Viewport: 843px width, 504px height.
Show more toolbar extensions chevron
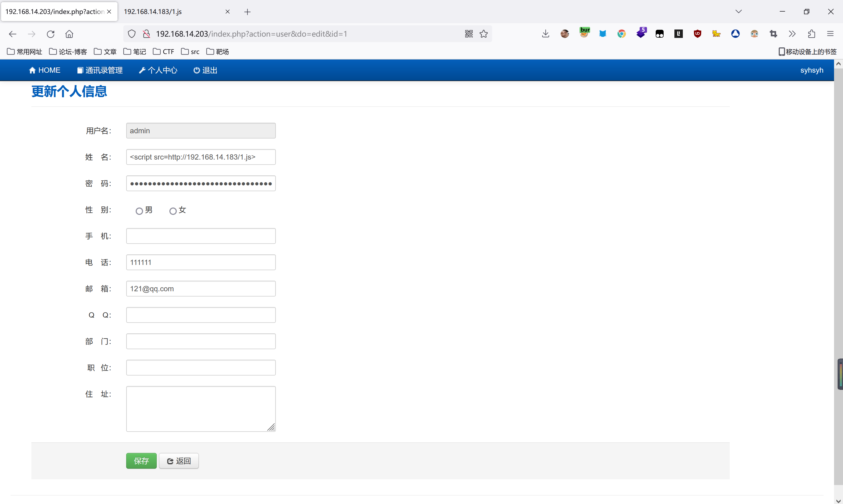pyautogui.click(x=792, y=34)
